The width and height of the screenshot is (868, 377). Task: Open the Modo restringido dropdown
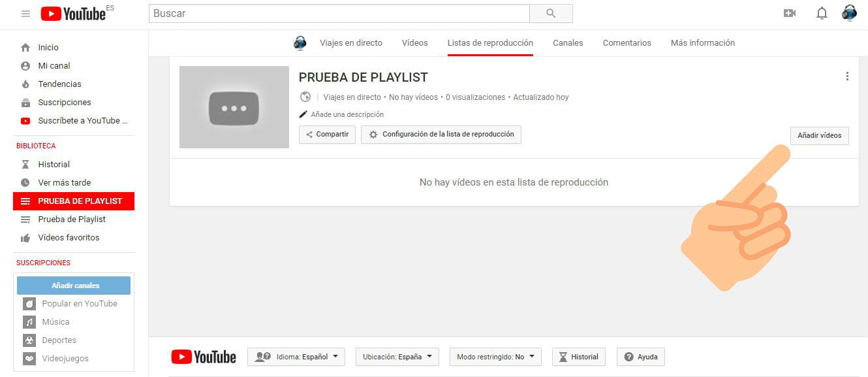495,357
